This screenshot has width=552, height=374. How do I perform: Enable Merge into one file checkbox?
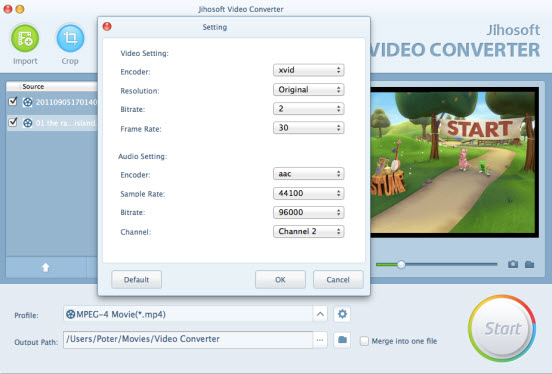(x=364, y=341)
